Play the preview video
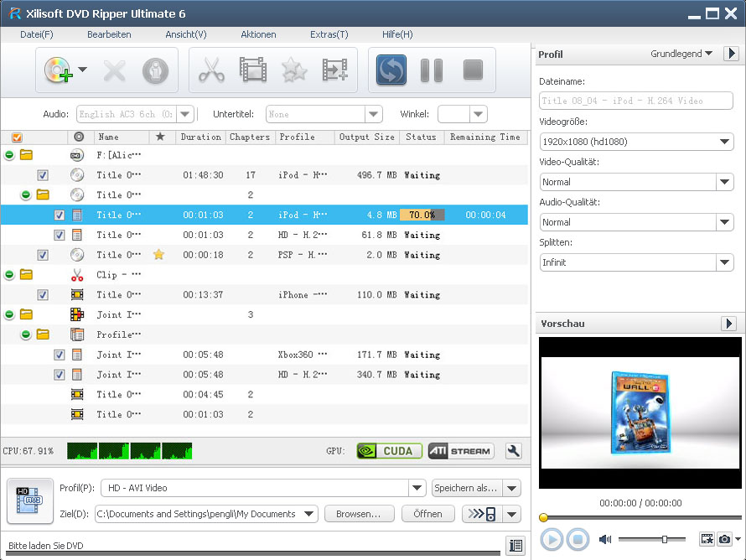746x560 pixels. (x=552, y=540)
